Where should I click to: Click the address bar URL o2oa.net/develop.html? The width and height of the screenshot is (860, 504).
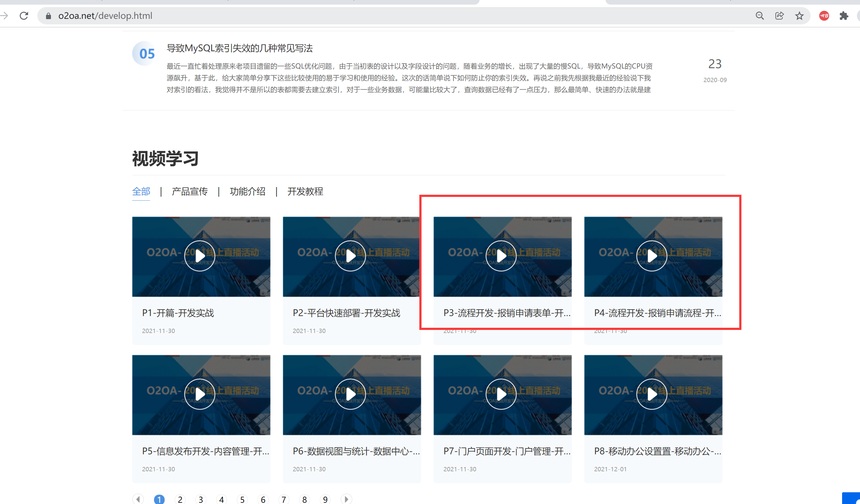(105, 16)
